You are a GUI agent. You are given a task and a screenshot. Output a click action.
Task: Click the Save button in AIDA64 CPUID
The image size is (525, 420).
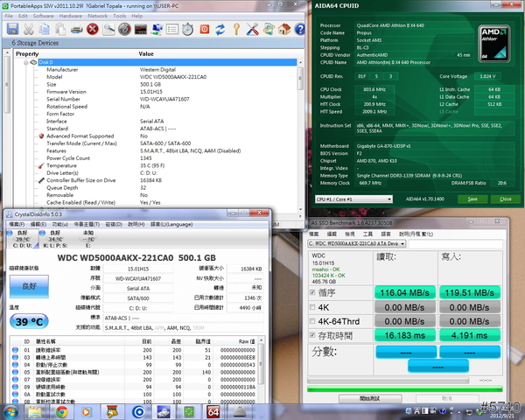pyautogui.click(x=473, y=199)
